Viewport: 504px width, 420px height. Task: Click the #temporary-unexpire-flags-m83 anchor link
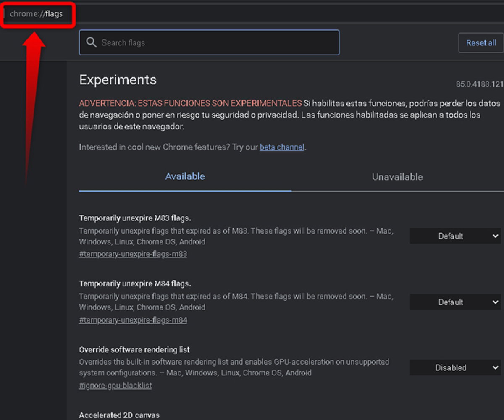point(133,254)
